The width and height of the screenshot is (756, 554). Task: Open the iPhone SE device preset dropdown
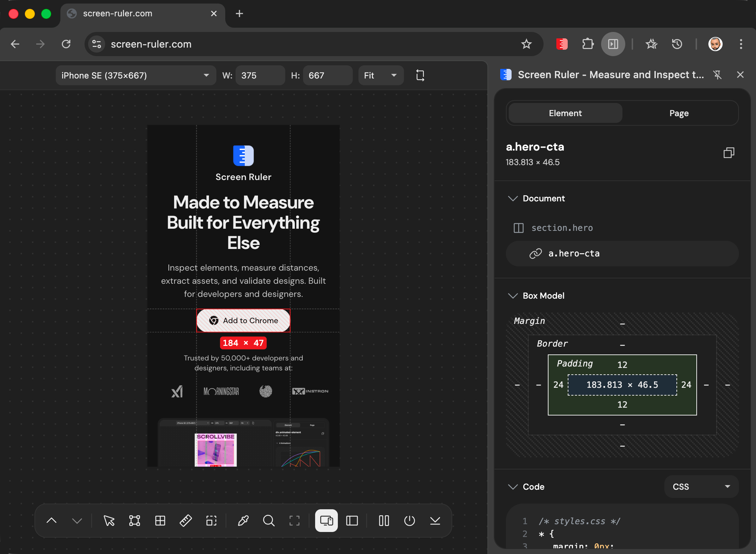pos(136,75)
